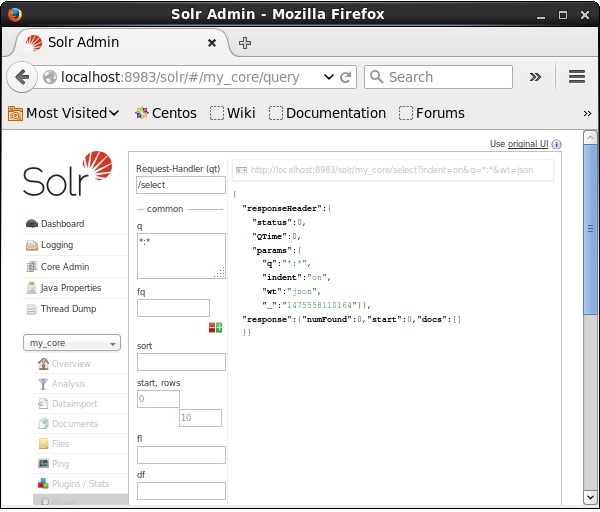Viewport: 600px width, 512px height.
Task: Expand the Most Visited bookmarks dropdown
Action: pyautogui.click(x=65, y=113)
